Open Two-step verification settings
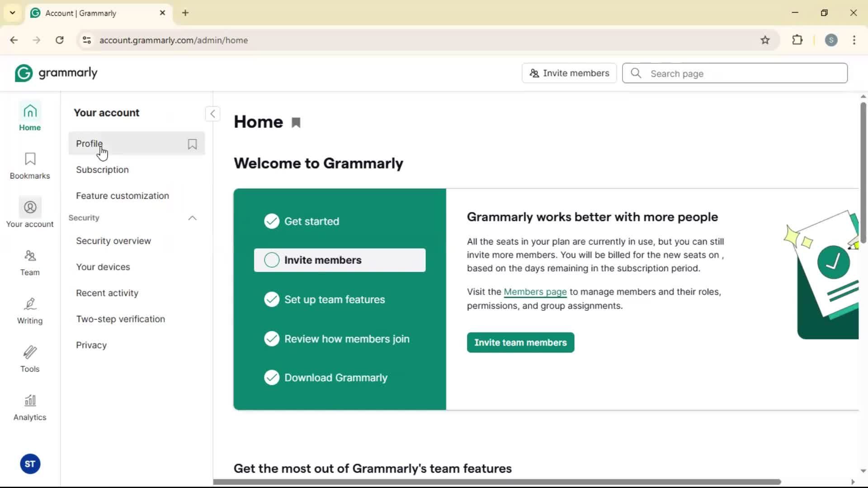 click(120, 319)
